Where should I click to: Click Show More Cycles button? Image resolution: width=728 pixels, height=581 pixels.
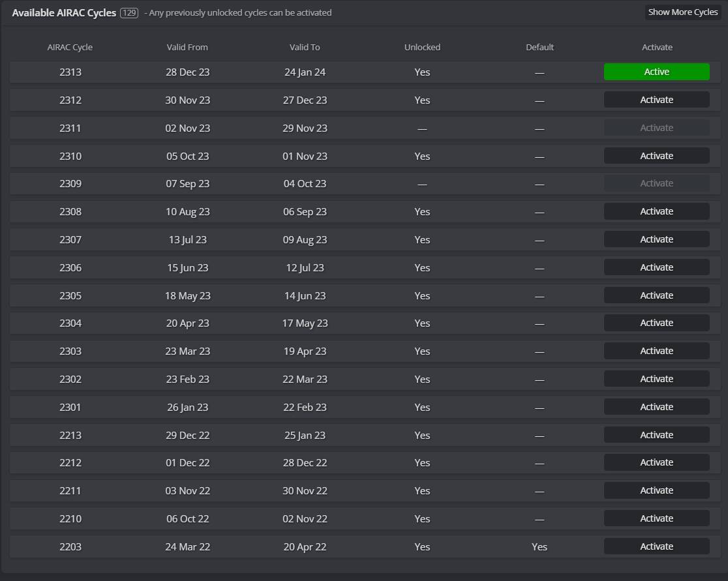click(x=683, y=12)
